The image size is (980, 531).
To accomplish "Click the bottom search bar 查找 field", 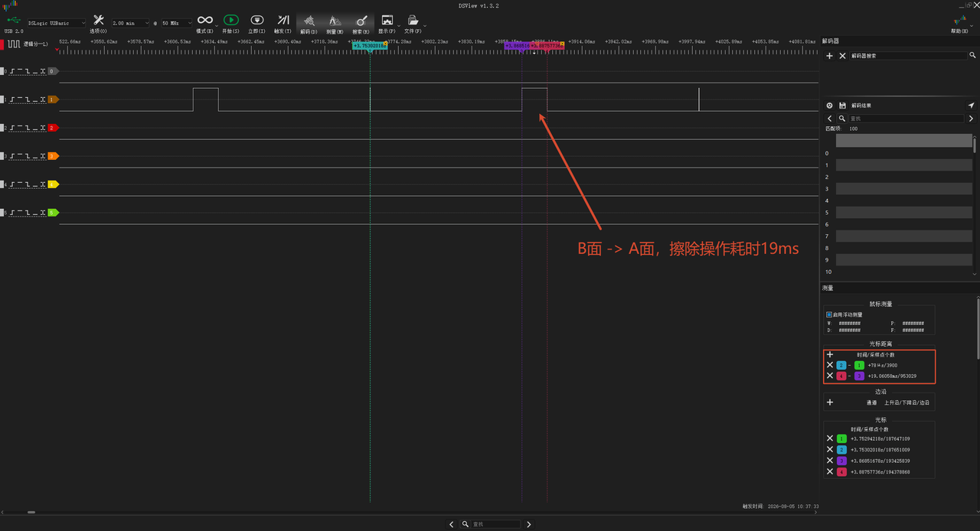I will pos(495,524).
